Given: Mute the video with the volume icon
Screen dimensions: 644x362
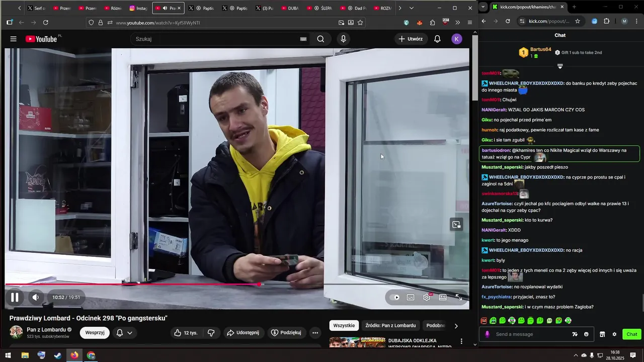Looking at the screenshot, I should pyautogui.click(x=35, y=297).
